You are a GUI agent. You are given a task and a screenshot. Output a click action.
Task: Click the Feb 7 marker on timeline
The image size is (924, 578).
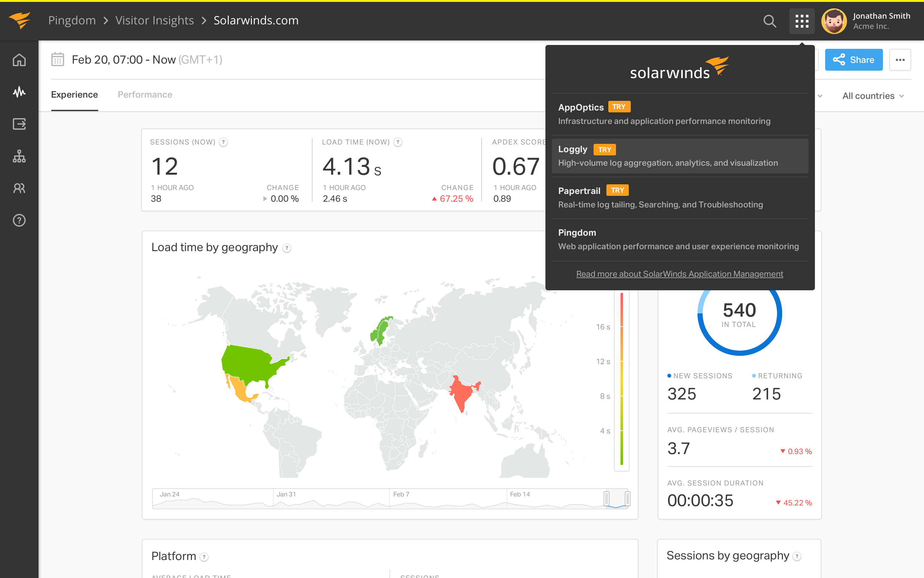pyautogui.click(x=401, y=494)
